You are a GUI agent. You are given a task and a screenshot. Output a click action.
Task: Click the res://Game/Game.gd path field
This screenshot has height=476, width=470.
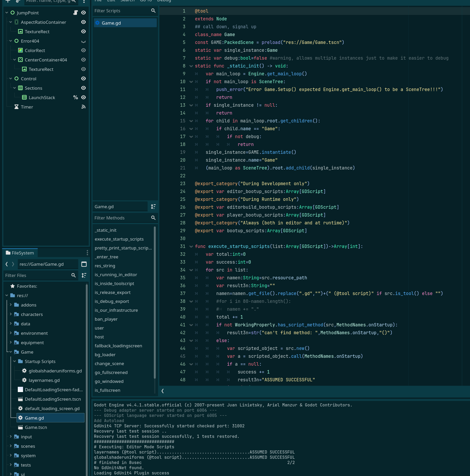point(48,264)
